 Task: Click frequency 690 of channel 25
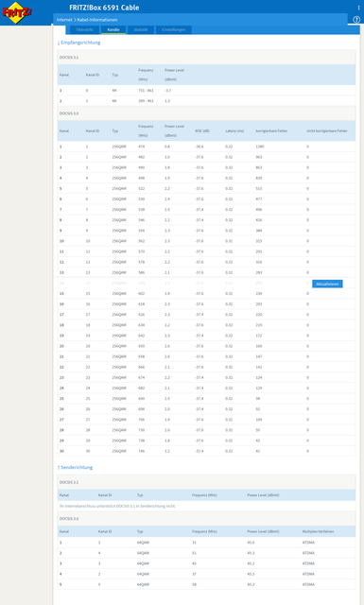141,399
